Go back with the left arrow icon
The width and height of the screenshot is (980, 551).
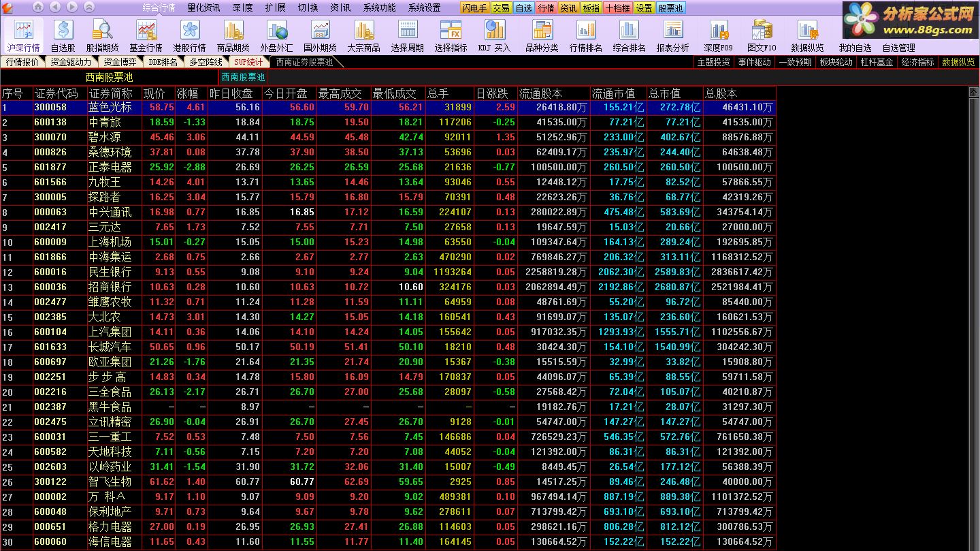[56, 7]
